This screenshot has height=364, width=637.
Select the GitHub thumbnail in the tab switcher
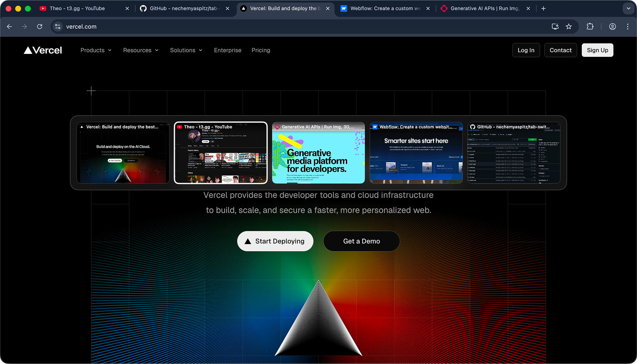[x=514, y=153]
